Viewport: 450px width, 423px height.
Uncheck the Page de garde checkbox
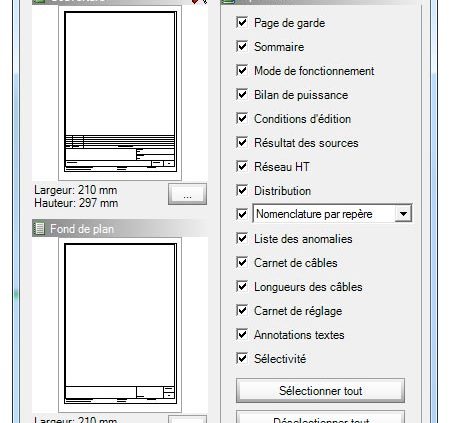pos(242,23)
